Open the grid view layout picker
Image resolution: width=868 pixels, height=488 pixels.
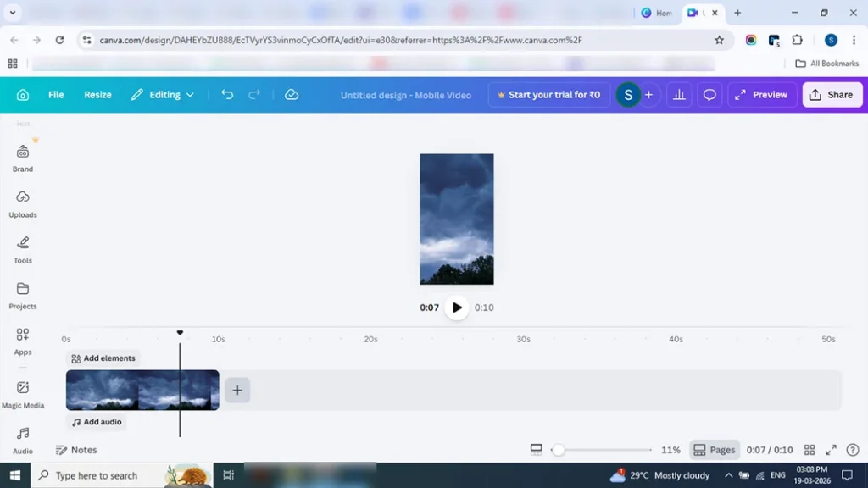(810, 450)
